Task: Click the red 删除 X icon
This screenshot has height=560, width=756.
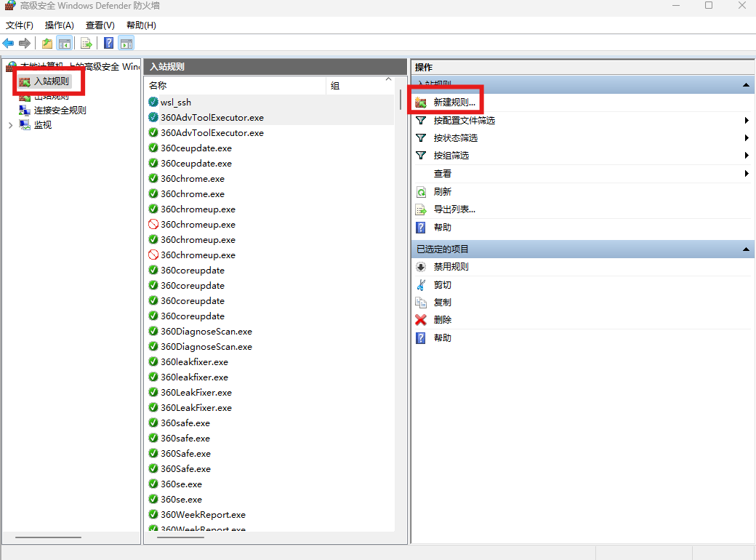Action: pyautogui.click(x=421, y=320)
